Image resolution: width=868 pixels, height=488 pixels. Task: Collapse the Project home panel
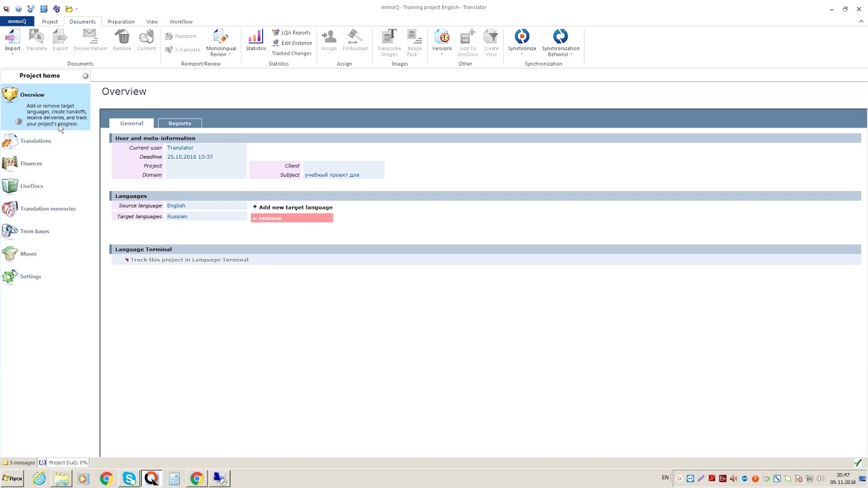85,76
